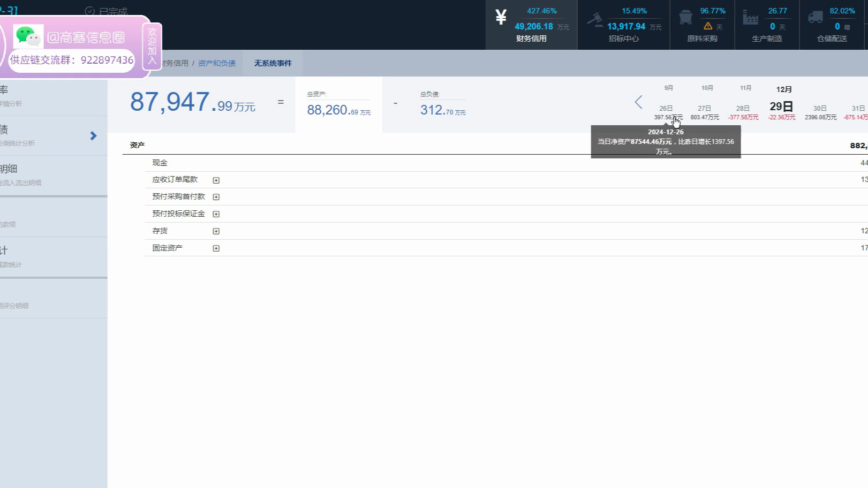
Task: Open the 财务信用 yen icon module
Action: click(501, 18)
